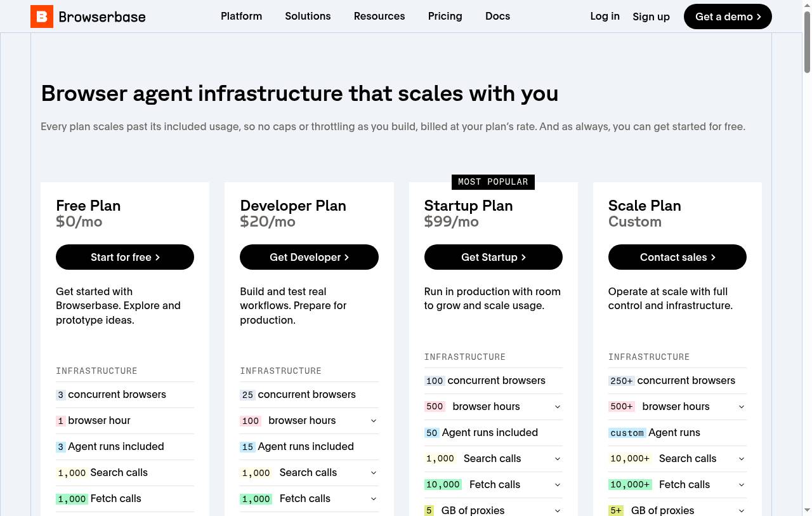Click the Free Plan heading
The image size is (812, 516).
coord(88,206)
